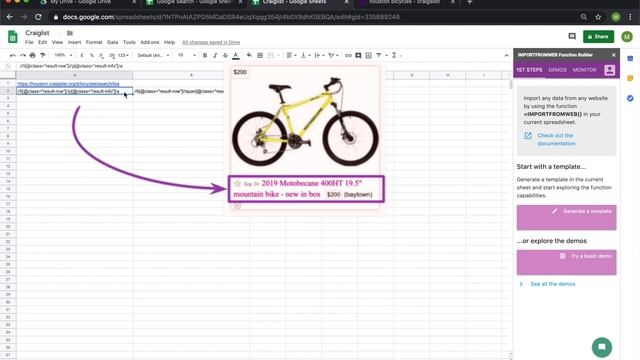Open the horizontal align dropdown
The image size is (640, 360).
pos(291,55)
